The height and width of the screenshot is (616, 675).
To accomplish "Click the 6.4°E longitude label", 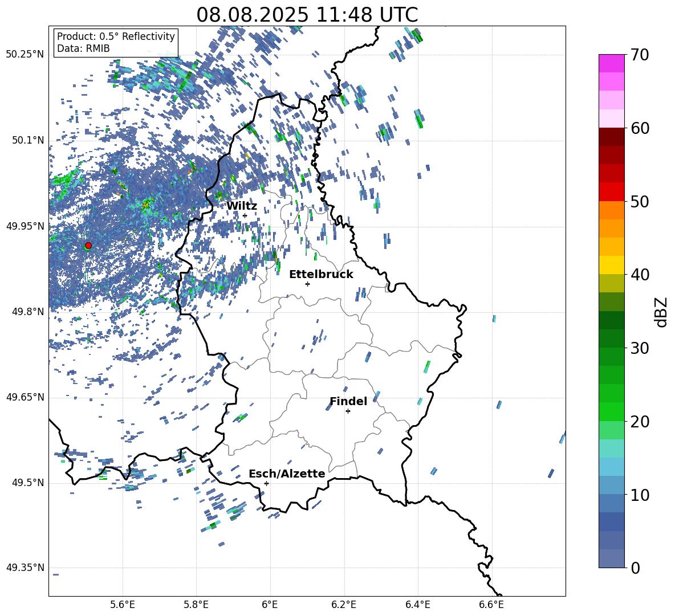I will click(x=417, y=605).
